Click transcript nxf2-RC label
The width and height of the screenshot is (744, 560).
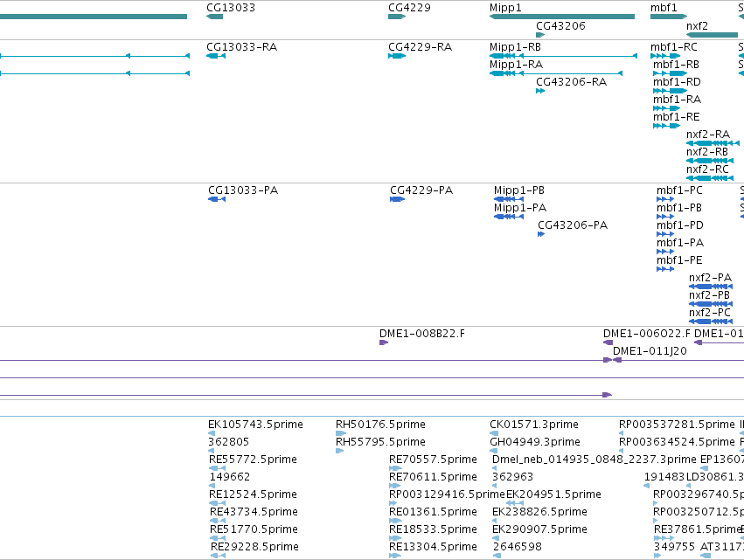click(x=707, y=169)
